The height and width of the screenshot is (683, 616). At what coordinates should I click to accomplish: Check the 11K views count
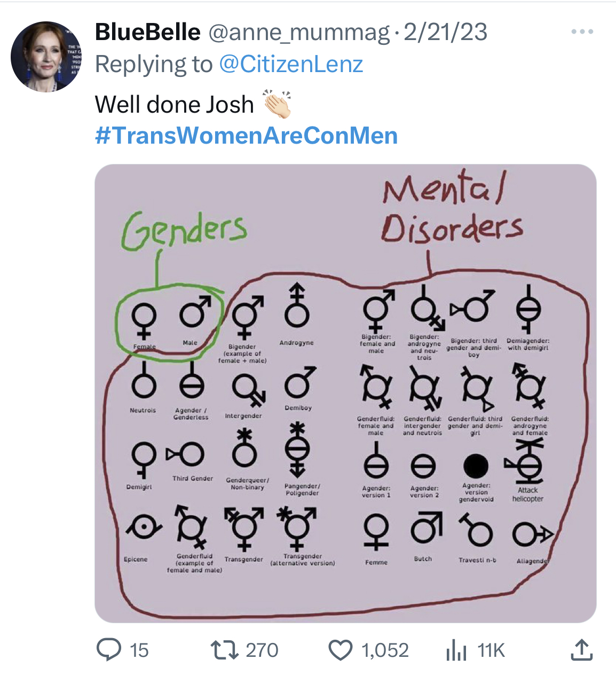(492, 651)
